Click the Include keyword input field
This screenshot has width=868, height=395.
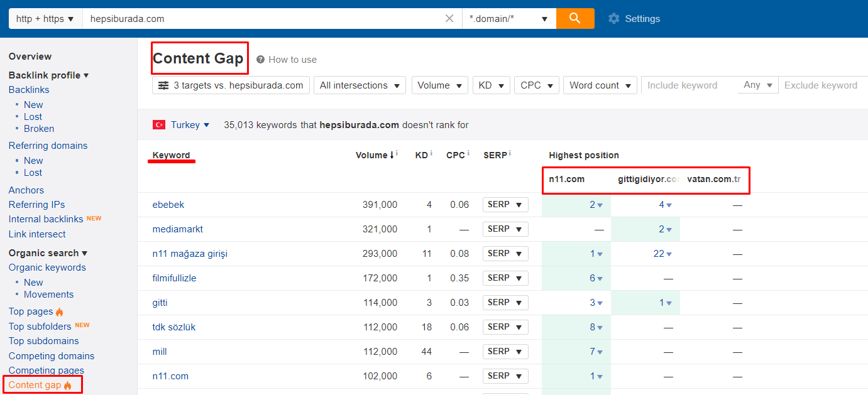tap(689, 85)
